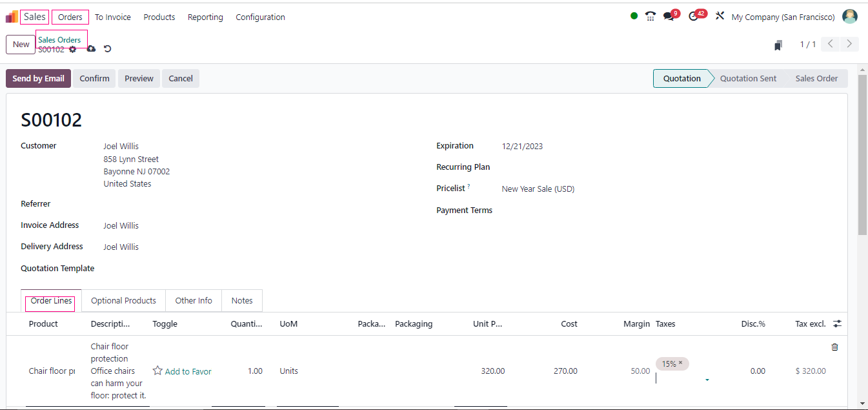The height and width of the screenshot is (410, 868).
Task: Open the Reporting menu
Action: click(205, 17)
